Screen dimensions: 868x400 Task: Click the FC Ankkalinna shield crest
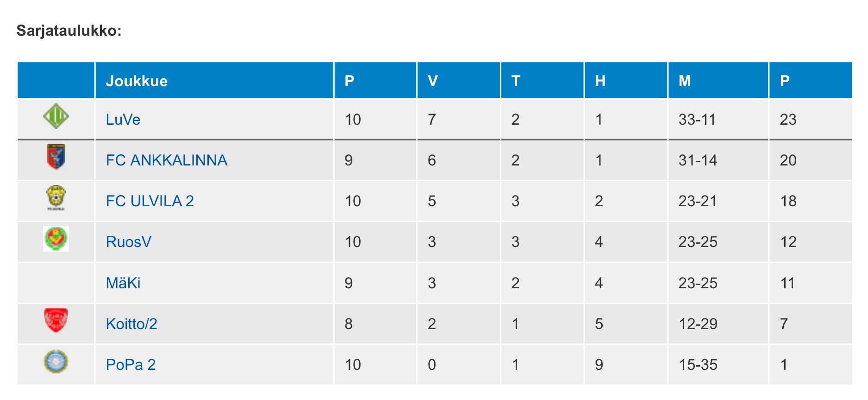pos(56,157)
